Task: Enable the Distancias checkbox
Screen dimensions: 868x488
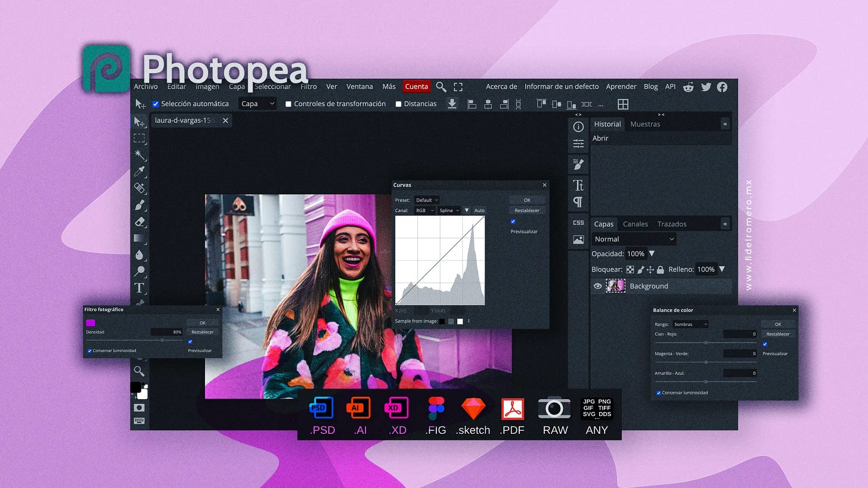Action: click(399, 104)
